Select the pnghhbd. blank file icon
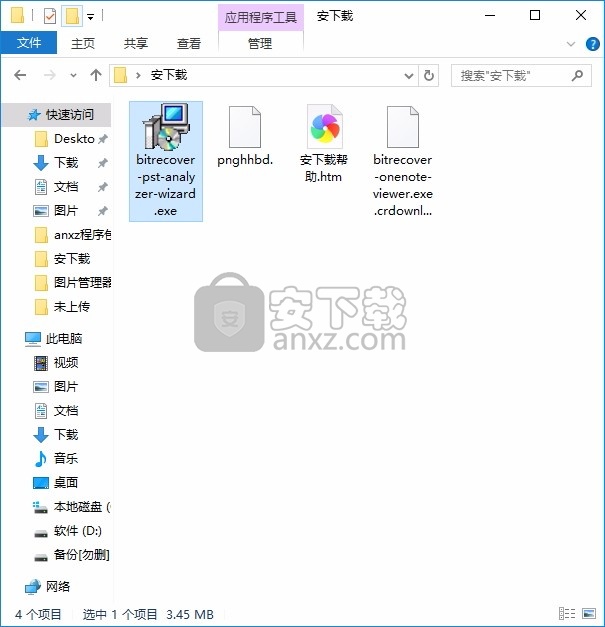The width and height of the screenshot is (605, 627). coord(245,127)
